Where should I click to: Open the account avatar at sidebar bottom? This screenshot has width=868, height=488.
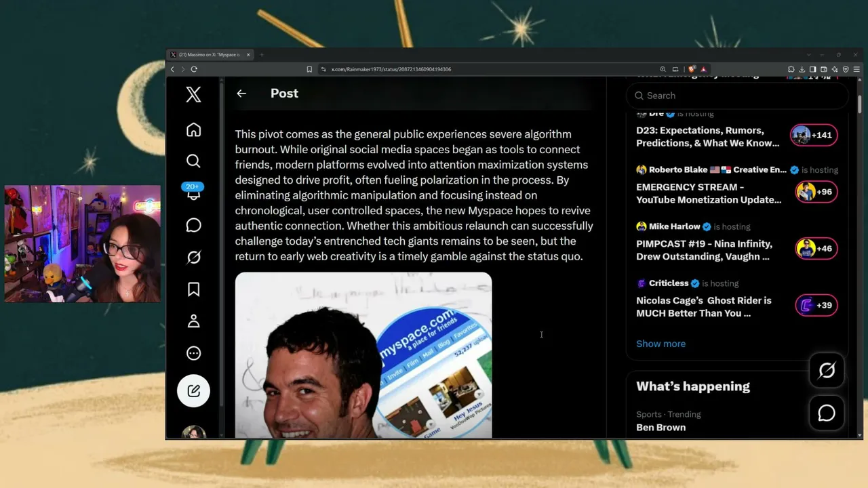coord(193,432)
